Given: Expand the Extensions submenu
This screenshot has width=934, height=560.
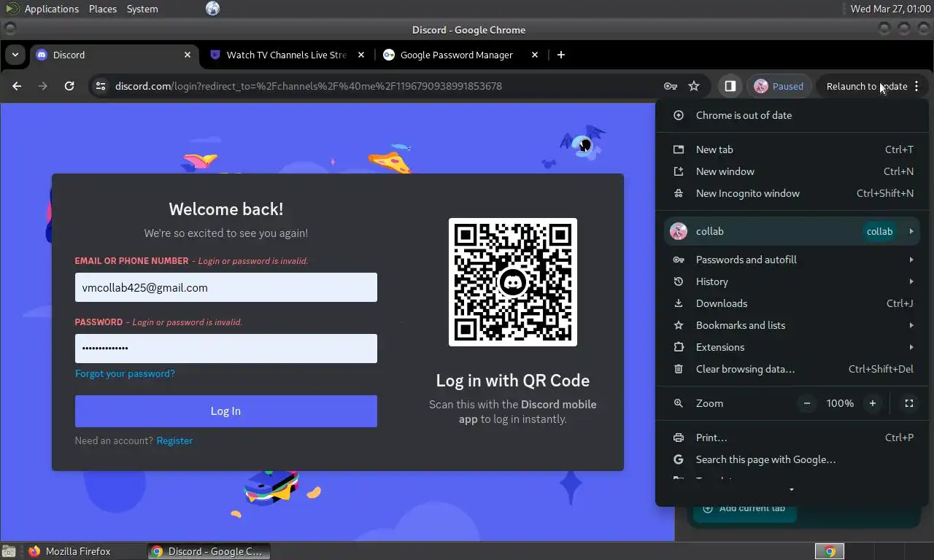Looking at the screenshot, I should [x=792, y=347].
